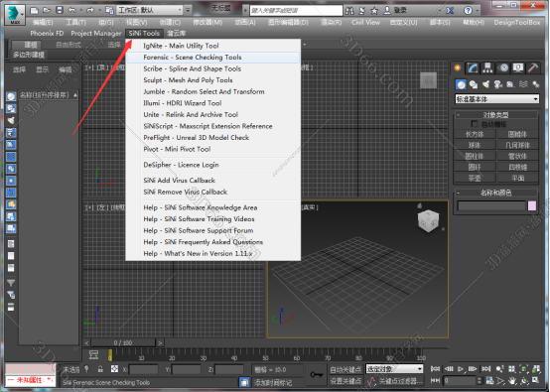The height and width of the screenshot is (392, 550).
Task: Collapse the Name and Color rollout
Action: tap(458, 193)
